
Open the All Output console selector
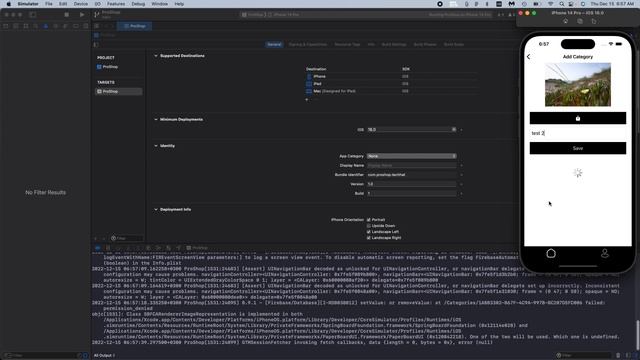pos(104,356)
